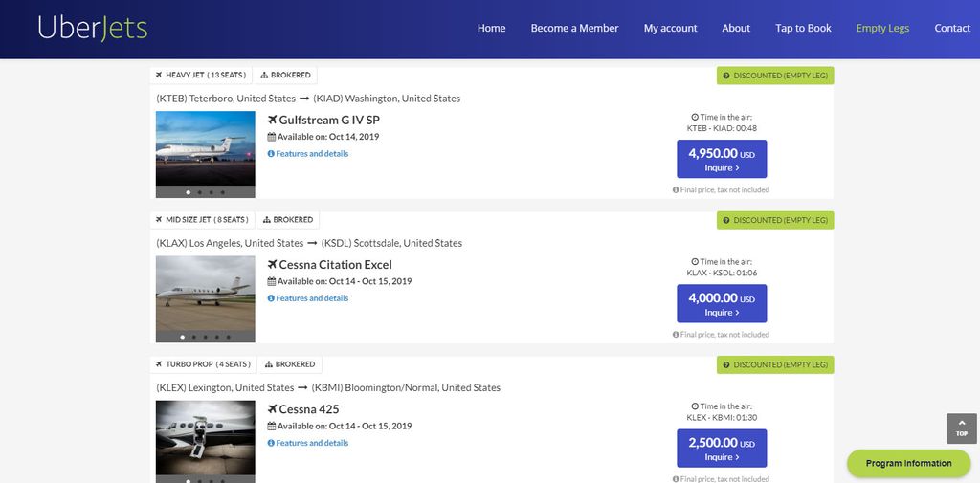Click the clock icon above KLAX - KSDL time
The image size is (980, 483).
pos(695,262)
